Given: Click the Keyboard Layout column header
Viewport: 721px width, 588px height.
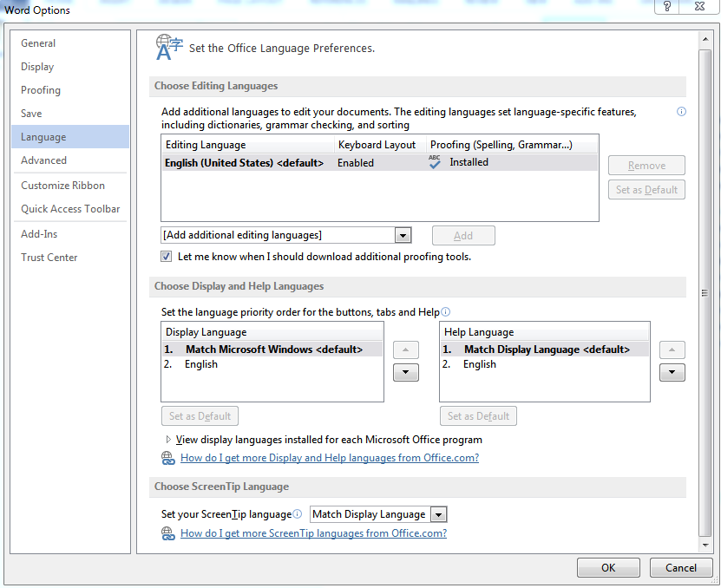Looking at the screenshot, I should 381,145.
